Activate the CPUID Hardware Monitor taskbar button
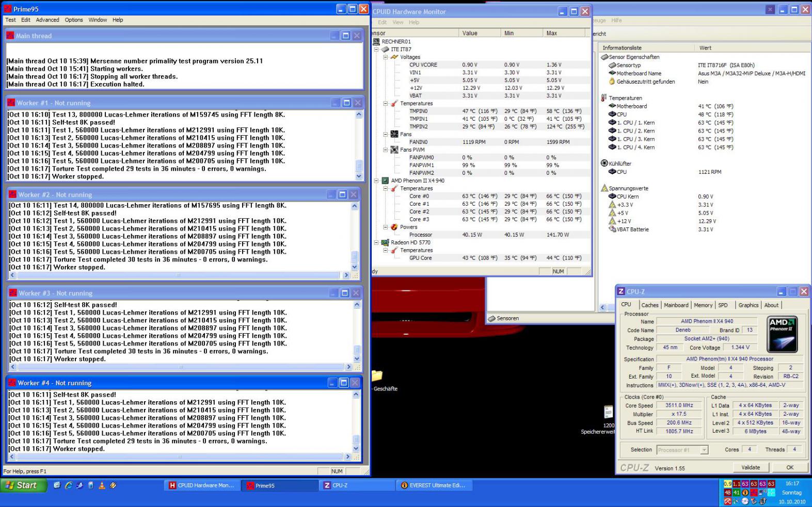 (x=202, y=485)
